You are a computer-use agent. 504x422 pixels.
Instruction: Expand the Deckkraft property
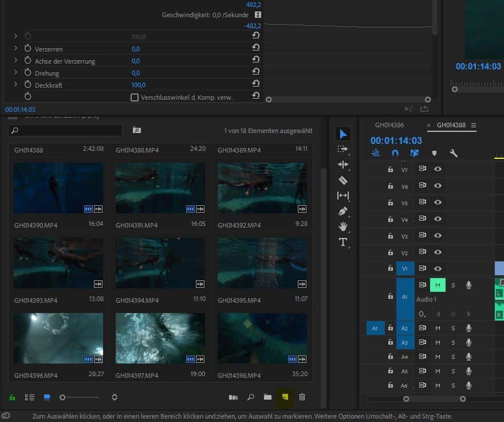(x=15, y=84)
